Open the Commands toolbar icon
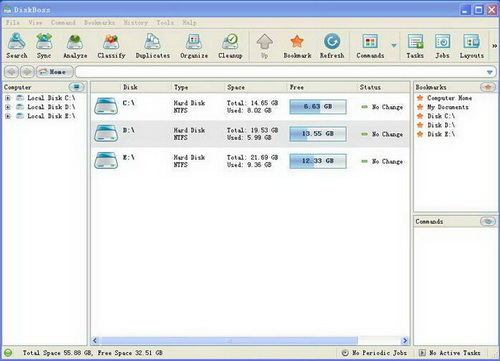 (370, 46)
